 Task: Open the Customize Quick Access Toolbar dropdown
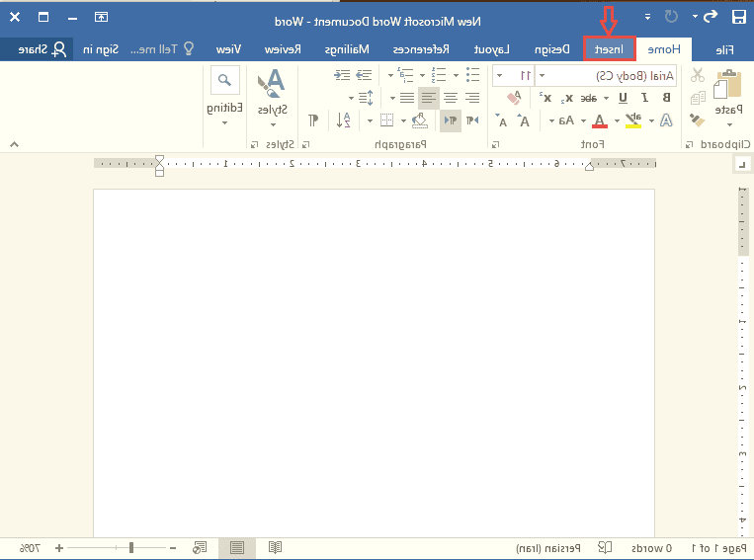[x=647, y=17]
